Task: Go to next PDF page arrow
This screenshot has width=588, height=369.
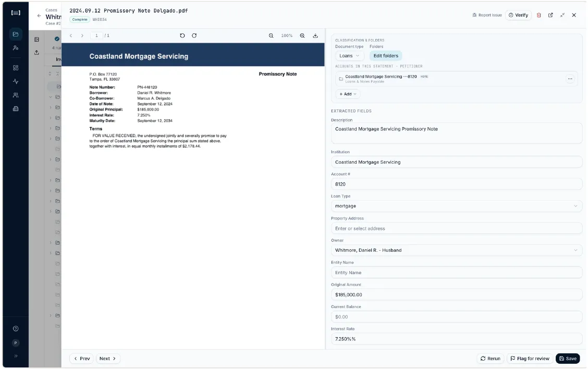Action: coord(82,35)
